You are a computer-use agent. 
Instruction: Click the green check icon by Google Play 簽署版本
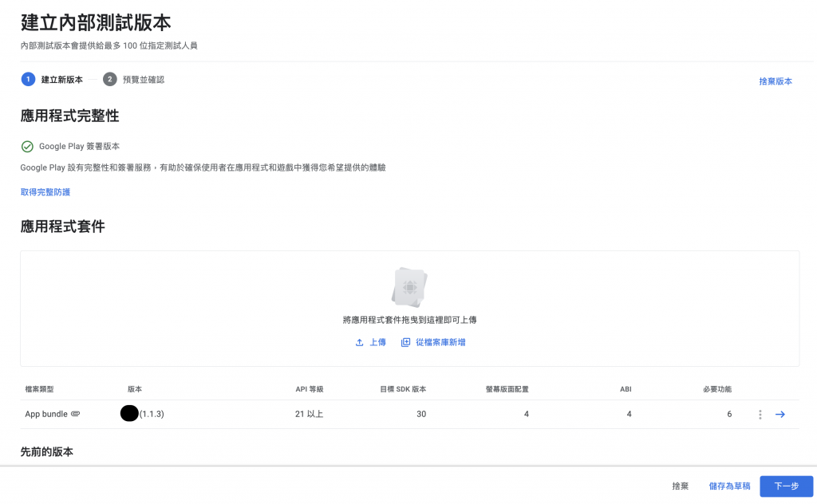[27, 147]
